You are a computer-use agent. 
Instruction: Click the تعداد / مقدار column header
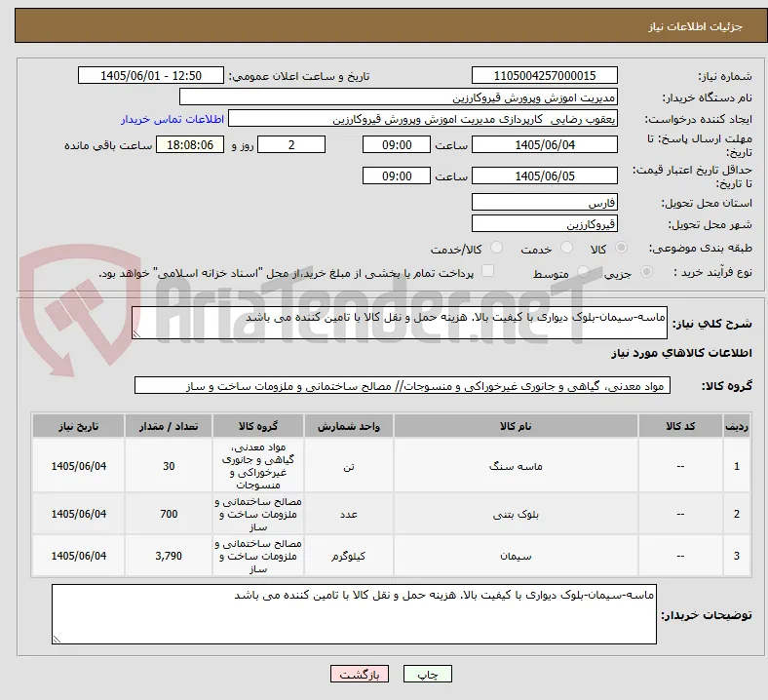click(169, 426)
